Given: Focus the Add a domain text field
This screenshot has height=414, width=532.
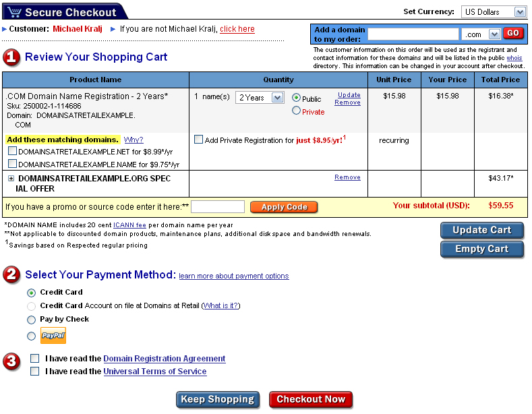Looking at the screenshot, I should [x=413, y=34].
